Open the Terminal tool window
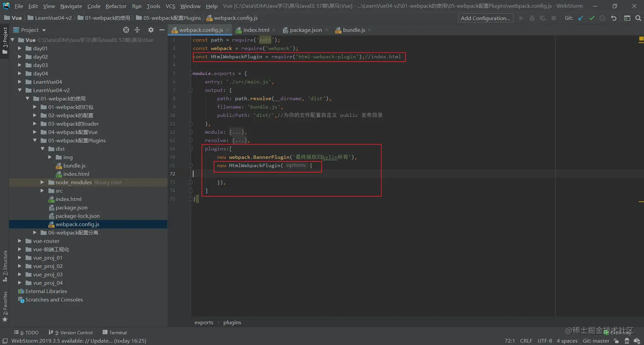 point(115,333)
